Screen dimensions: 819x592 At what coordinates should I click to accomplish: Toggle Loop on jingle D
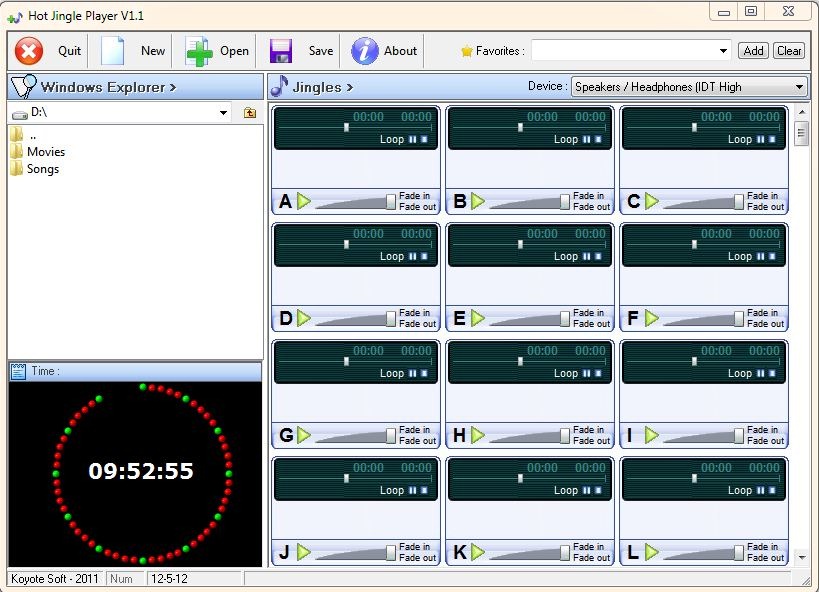(x=392, y=257)
